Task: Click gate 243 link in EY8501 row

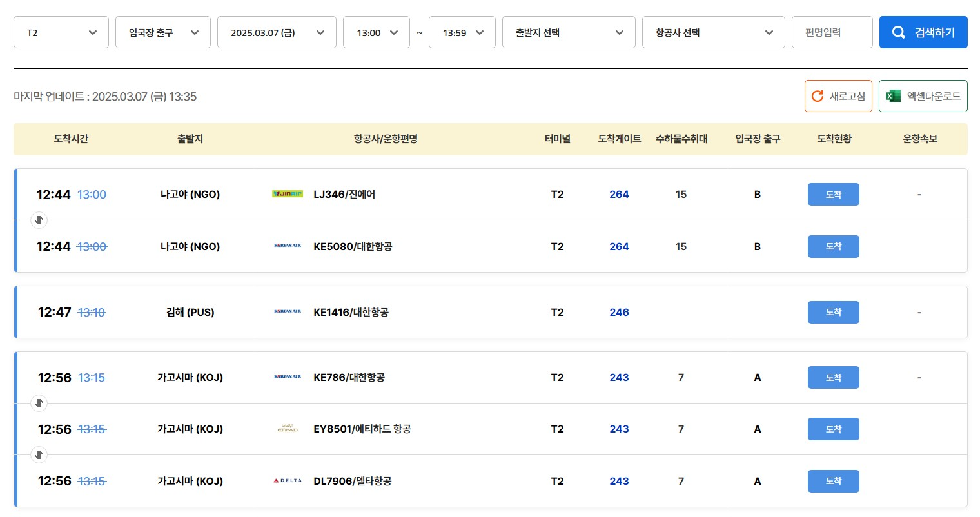Action: click(619, 429)
